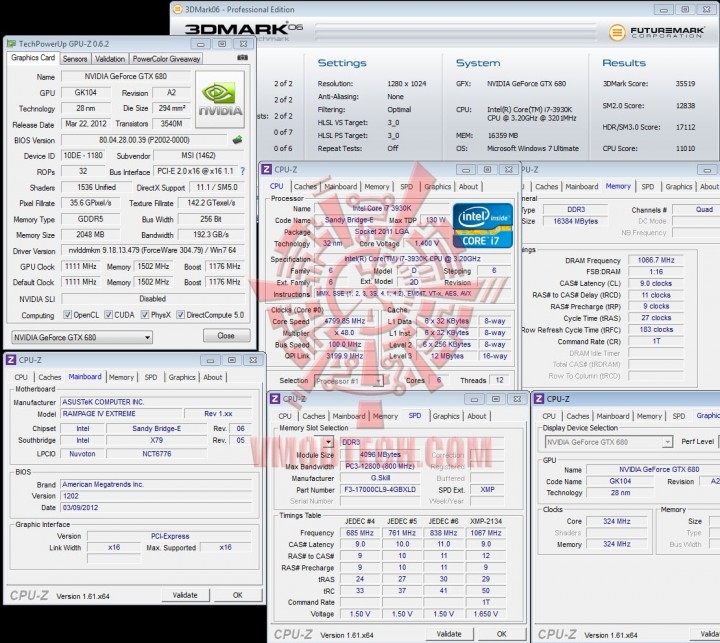720x643 pixels.
Task: Click the Z icon of CPU-Z CPU window
Action: click(x=266, y=169)
